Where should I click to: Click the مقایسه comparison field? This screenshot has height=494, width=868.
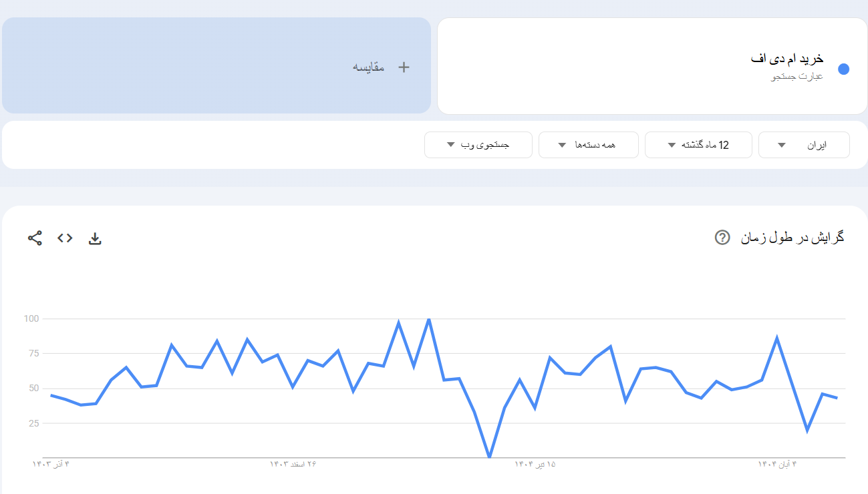[217, 65]
